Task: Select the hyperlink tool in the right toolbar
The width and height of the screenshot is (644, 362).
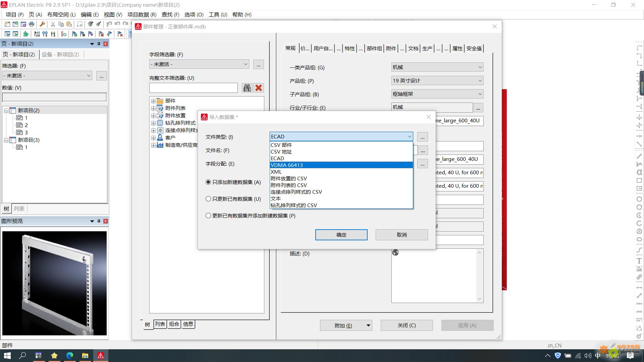Action: coord(639,277)
